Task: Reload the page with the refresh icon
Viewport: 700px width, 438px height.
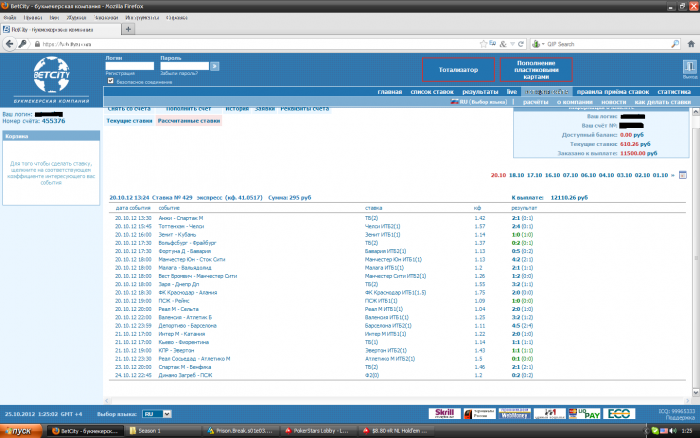Action: point(521,44)
